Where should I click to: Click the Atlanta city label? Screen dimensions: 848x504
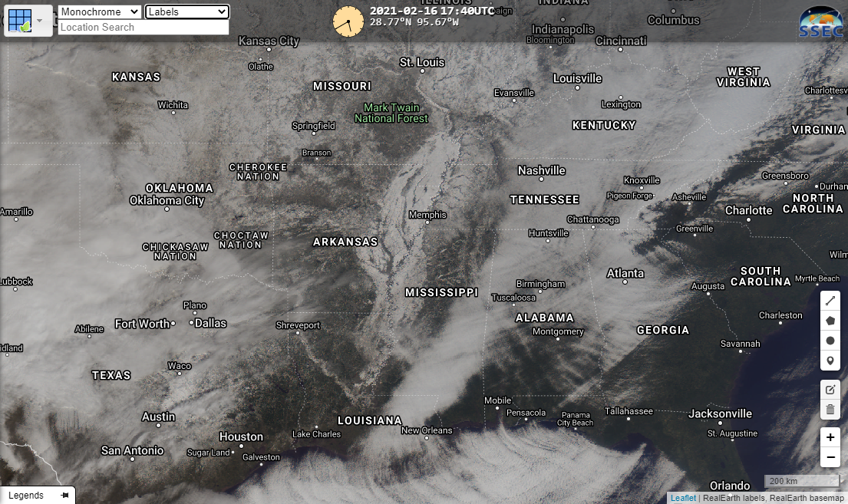click(625, 274)
